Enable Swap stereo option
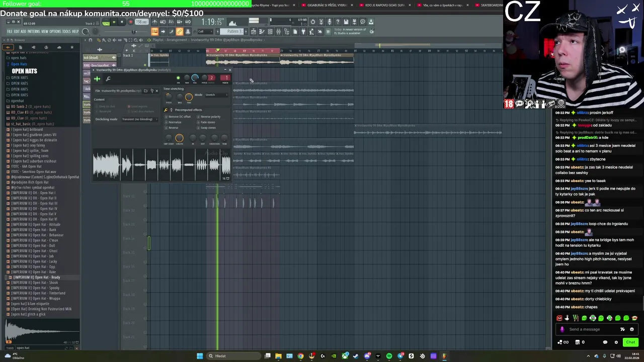This screenshot has height=362, width=644. pyautogui.click(x=206, y=128)
